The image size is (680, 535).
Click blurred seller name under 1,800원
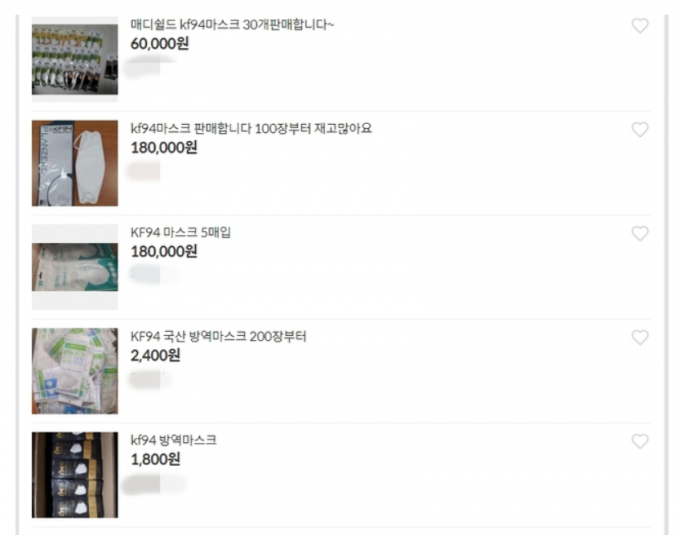click(154, 484)
